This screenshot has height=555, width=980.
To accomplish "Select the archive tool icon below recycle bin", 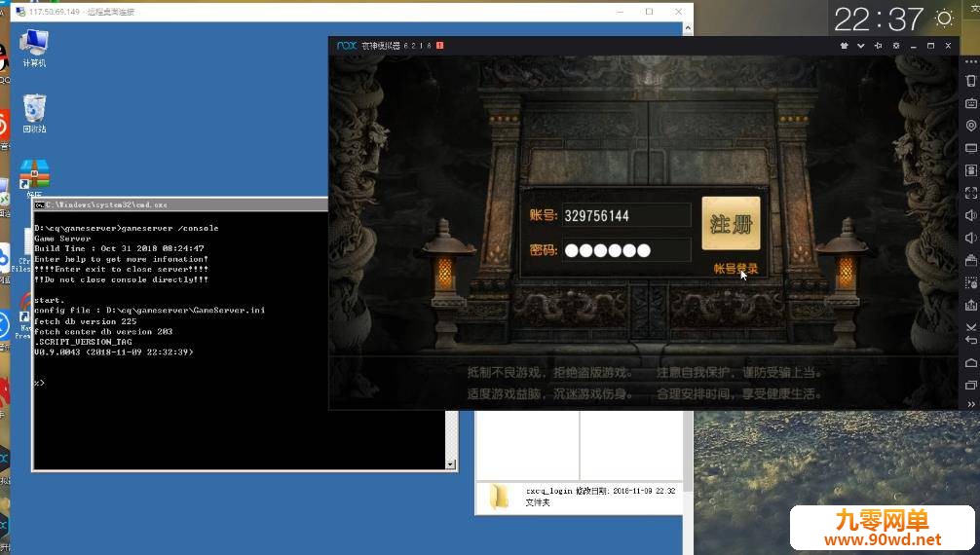I will point(34,175).
